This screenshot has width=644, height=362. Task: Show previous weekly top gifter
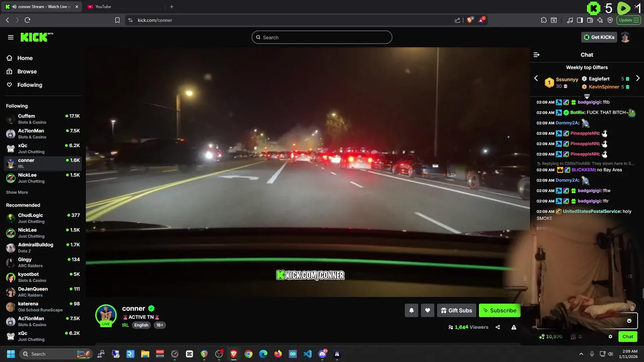pyautogui.click(x=536, y=78)
